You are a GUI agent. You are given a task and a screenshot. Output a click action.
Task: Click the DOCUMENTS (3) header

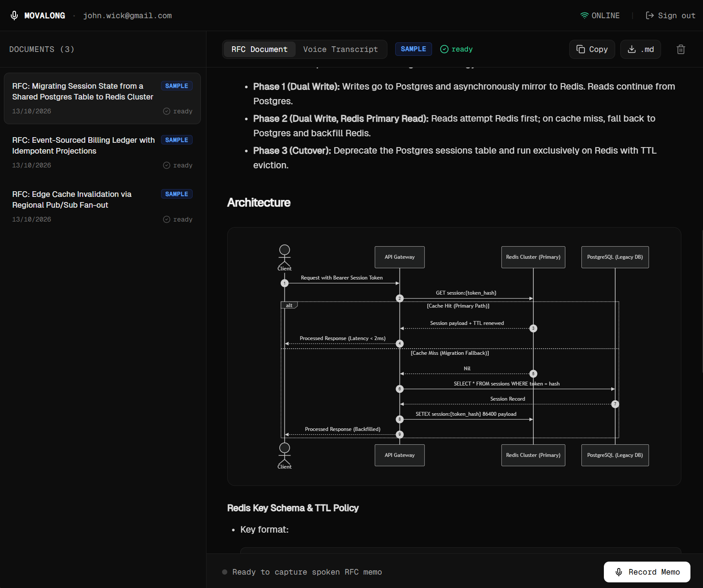pyautogui.click(x=42, y=49)
